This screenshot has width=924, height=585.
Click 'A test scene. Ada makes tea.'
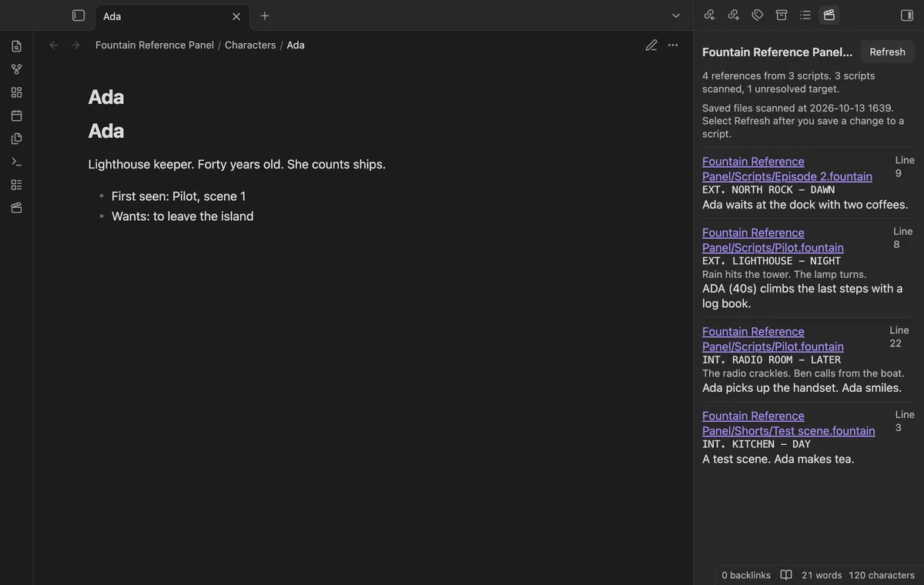tap(778, 459)
